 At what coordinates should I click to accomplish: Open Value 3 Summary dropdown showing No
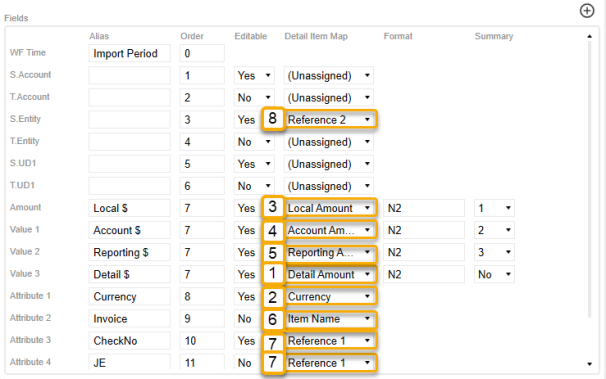coord(494,274)
